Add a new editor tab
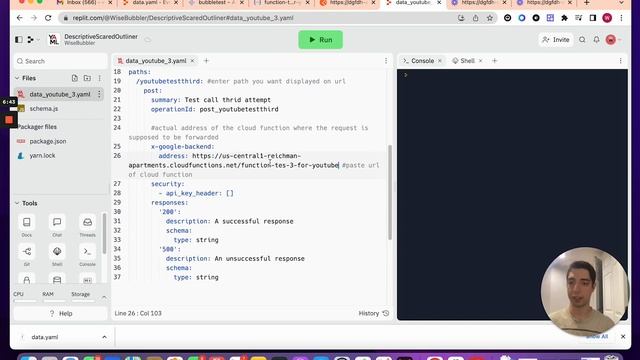This screenshot has height=360, width=640. tap(206, 61)
